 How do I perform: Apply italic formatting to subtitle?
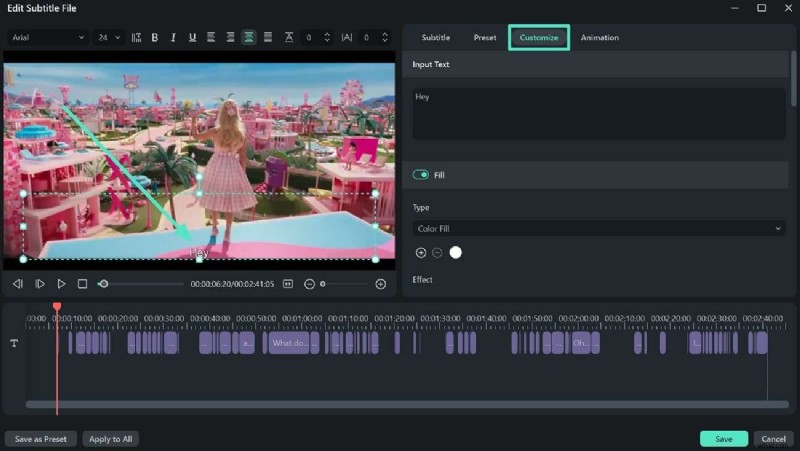[173, 37]
